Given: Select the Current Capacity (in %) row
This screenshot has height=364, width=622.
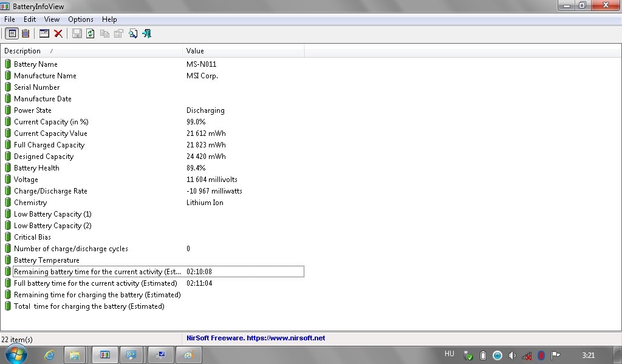Looking at the screenshot, I should tap(152, 121).
